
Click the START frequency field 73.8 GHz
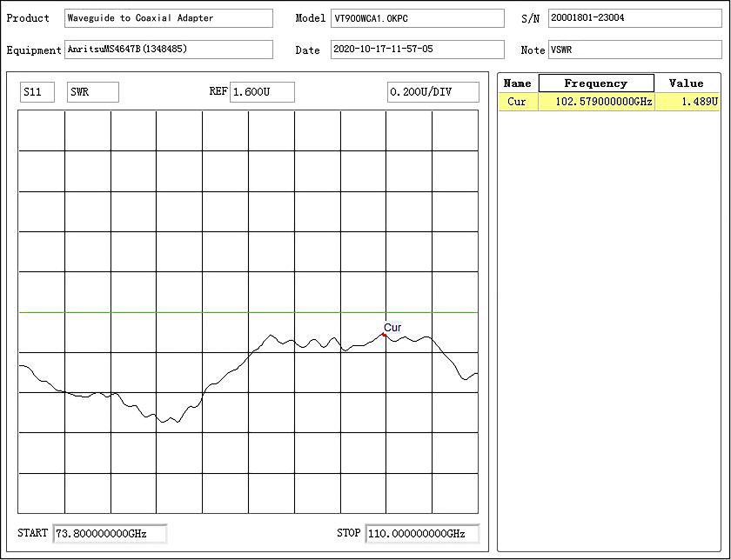tap(110, 533)
